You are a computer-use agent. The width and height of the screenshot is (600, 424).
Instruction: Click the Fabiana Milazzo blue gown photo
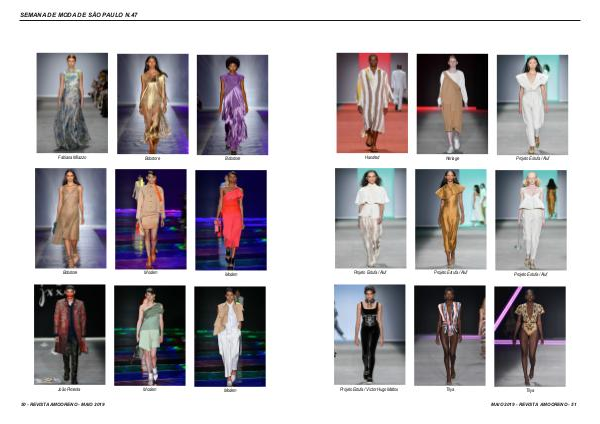(x=71, y=102)
